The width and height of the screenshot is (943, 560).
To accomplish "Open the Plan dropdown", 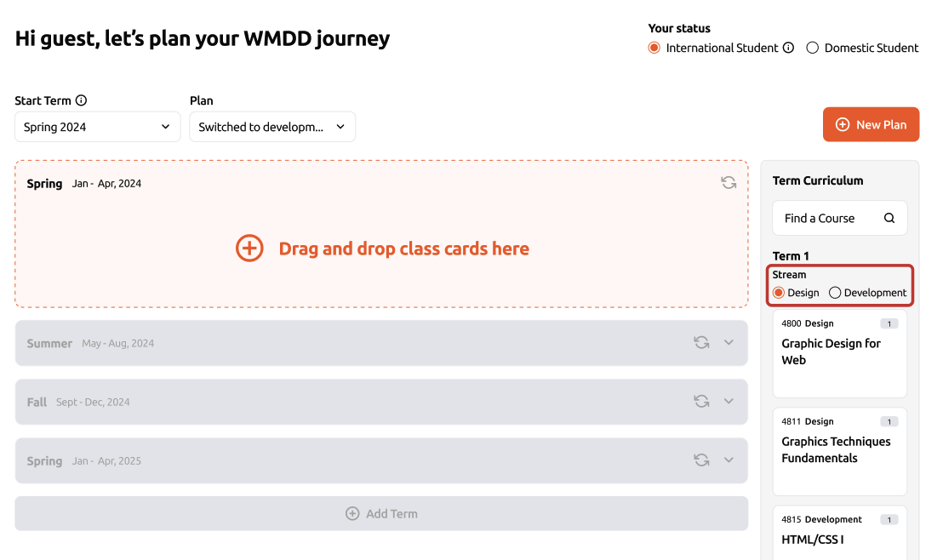I will point(271,127).
